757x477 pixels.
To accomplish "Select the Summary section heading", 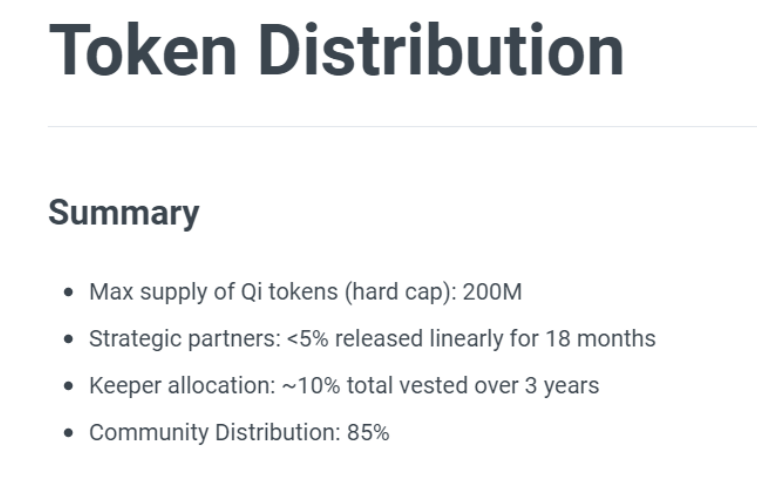I will [x=124, y=213].
